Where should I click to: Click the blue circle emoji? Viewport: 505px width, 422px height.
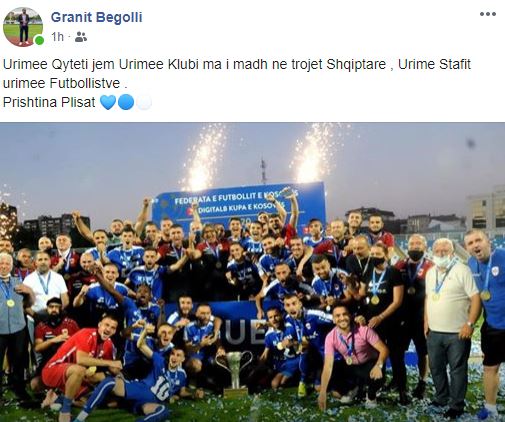pyautogui.click(x=126, y=102)
